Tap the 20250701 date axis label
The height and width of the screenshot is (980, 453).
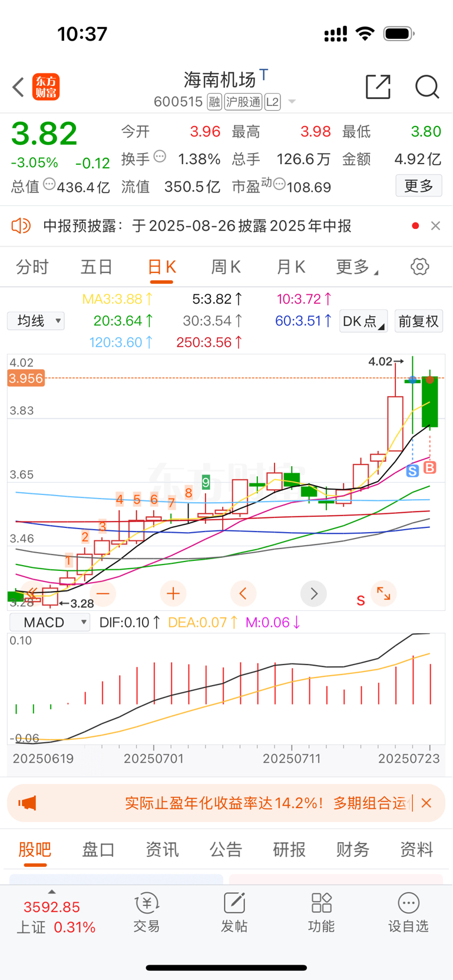click(154, 758)
